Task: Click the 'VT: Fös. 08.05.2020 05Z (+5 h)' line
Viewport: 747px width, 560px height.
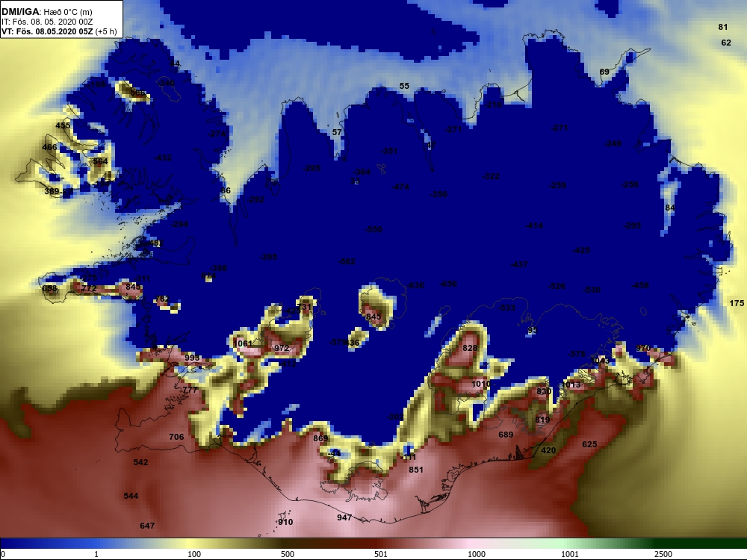Action: 58,31
